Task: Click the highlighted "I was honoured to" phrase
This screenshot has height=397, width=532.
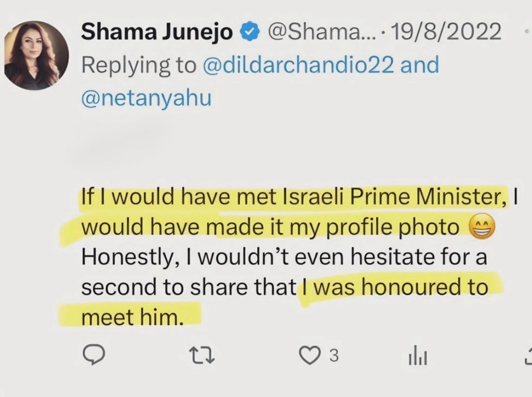Action: tap(394, 287)
